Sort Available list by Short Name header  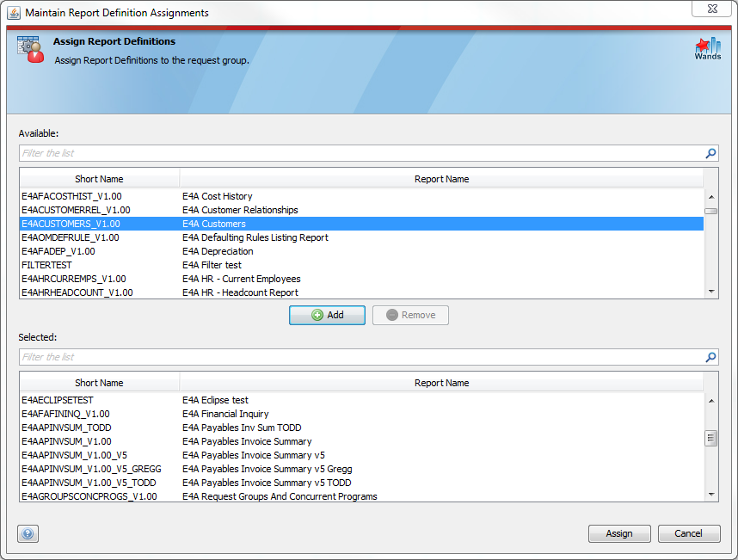click(x=99, y=179)
